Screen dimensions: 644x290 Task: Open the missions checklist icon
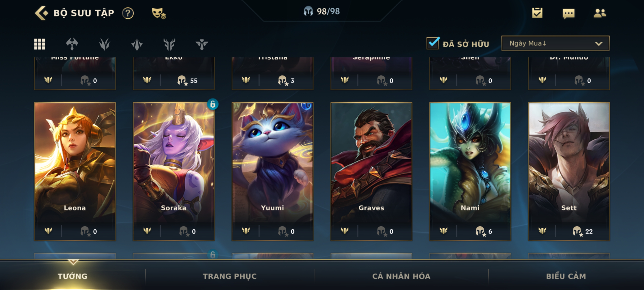tap(537, 13)
